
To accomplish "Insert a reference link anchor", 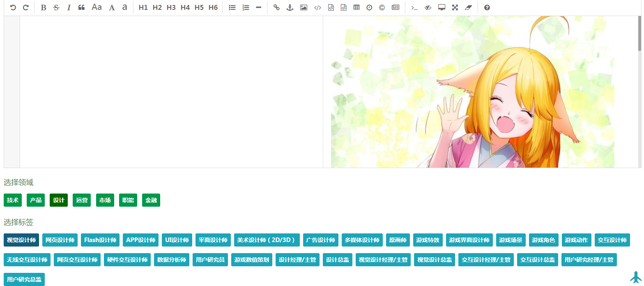I will coord(290,7).
